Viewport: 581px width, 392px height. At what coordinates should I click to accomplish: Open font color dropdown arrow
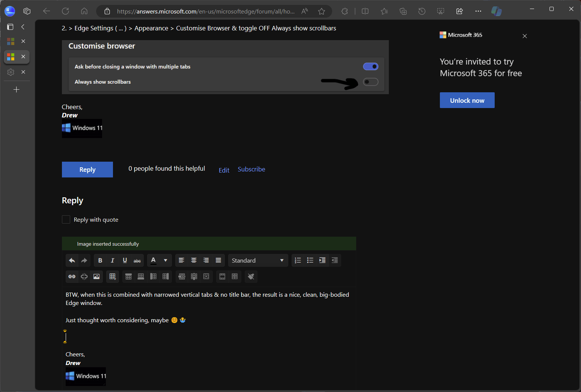point(166,260)
